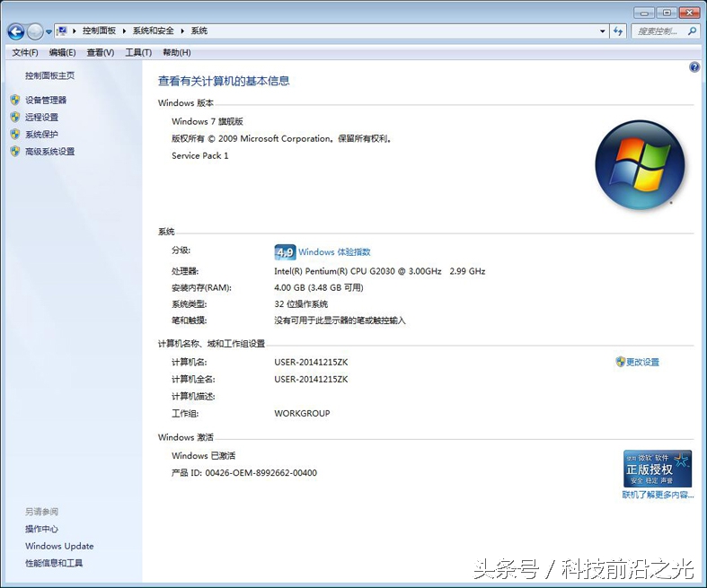
Task: Go back with the blue Back arrow
Action: click(16, 31)
